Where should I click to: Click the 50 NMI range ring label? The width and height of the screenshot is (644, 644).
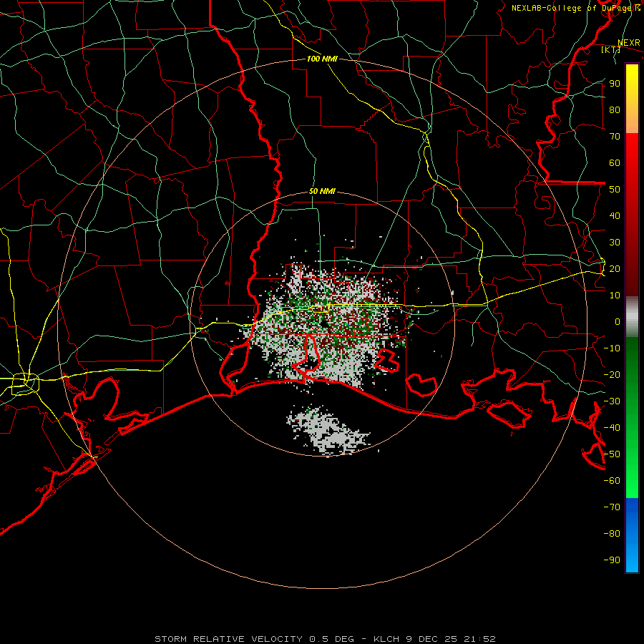point(323,191)
